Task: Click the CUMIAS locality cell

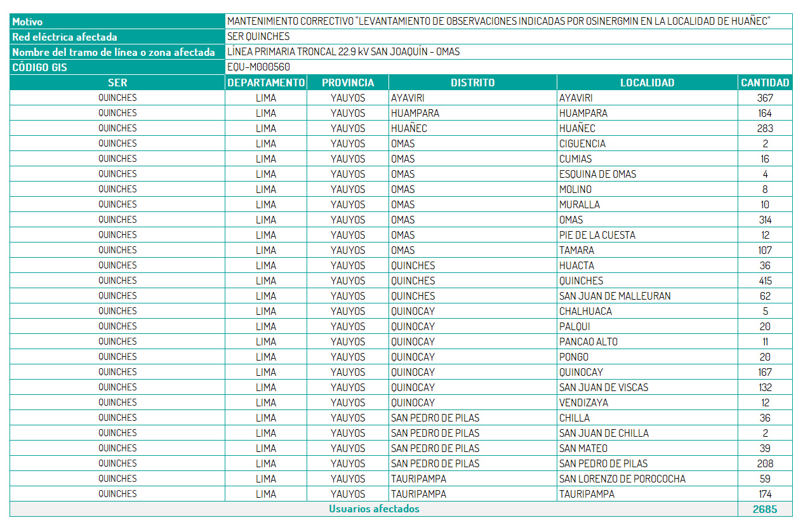Action: click(x=647, y=159)
